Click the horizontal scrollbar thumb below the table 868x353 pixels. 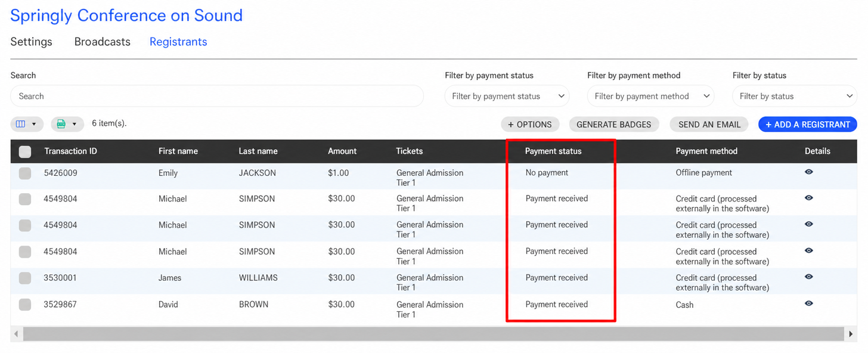click(433, 334)
